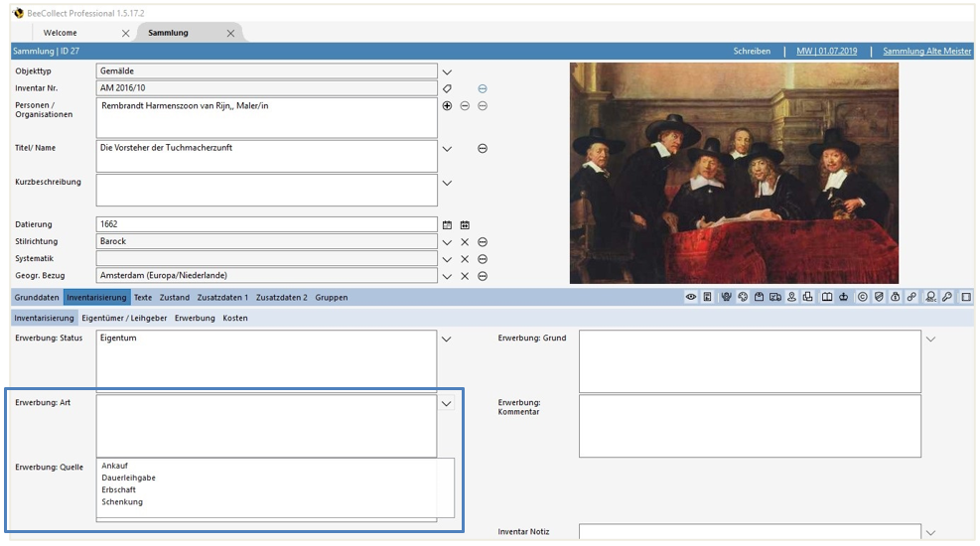Click the color palette icon in toolbar

click(x=743, y=297)
